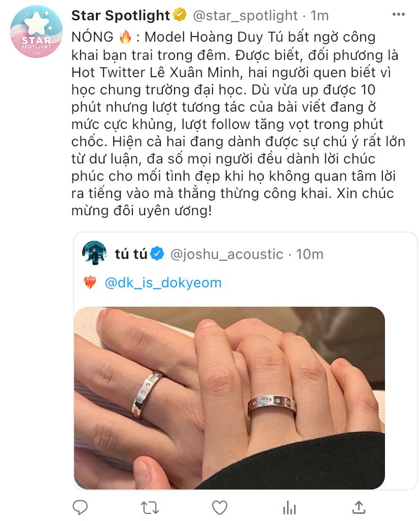Open the tú tú display name
Viewport: 420px width, 521px height.
pyautogui.click(x=131, y=254)
